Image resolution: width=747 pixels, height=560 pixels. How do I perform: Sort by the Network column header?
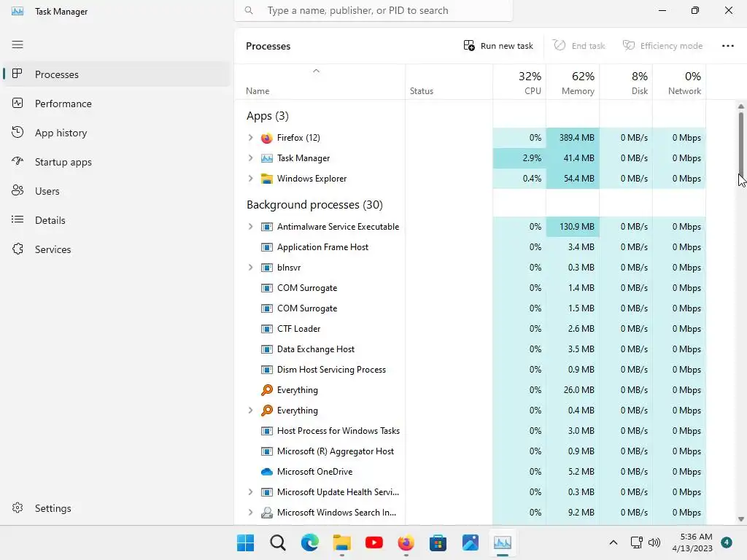[x=679, y=82]
